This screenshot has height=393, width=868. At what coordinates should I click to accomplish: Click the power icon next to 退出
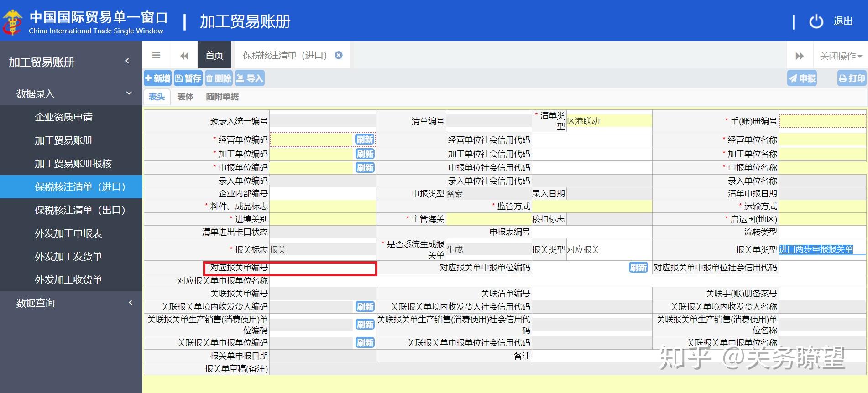pyautogui.click(x=816, y=21)
